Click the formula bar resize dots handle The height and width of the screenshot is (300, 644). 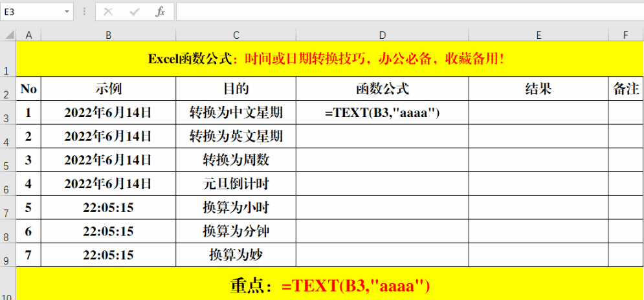[84, 12]
